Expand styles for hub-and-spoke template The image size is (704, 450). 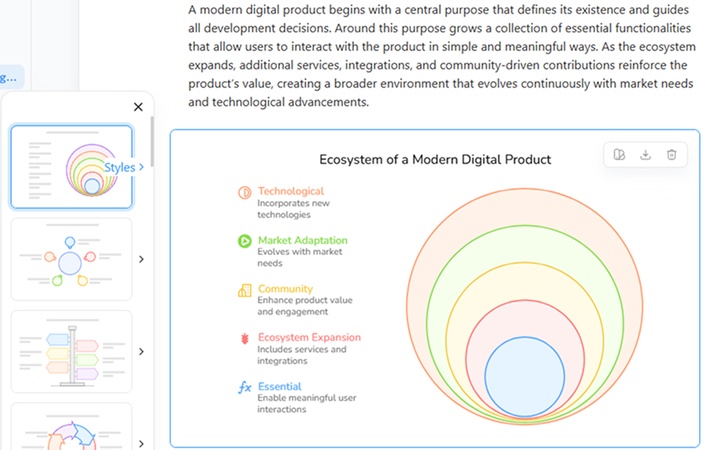pyautogui.click(x=141, y=260)
